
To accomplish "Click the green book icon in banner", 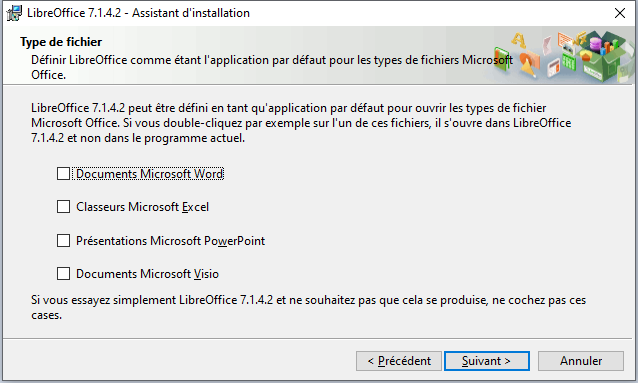I will point(502,59).
